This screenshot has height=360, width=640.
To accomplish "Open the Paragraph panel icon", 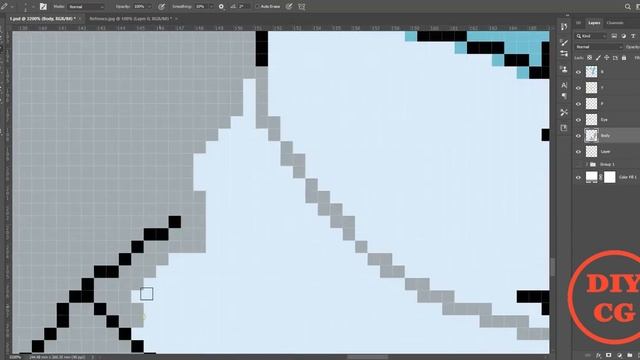I will (x=564, y=96).
